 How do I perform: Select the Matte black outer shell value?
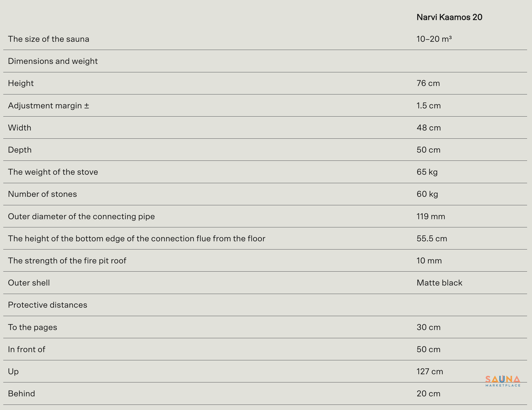tap(440, 283)
